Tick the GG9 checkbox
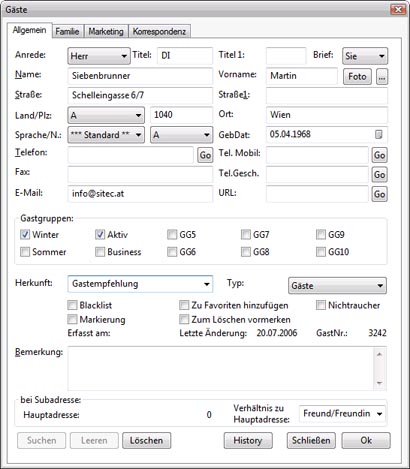Screen dimensions: 410x469 (x=321, y=235)
